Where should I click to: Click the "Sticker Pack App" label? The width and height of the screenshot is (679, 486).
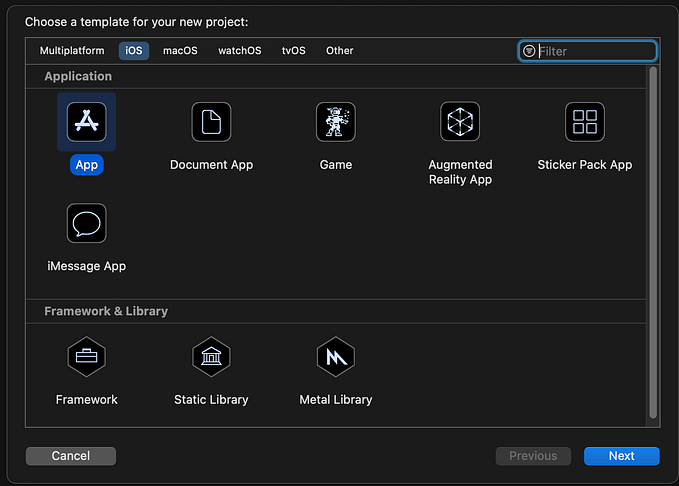pos(585,165)
